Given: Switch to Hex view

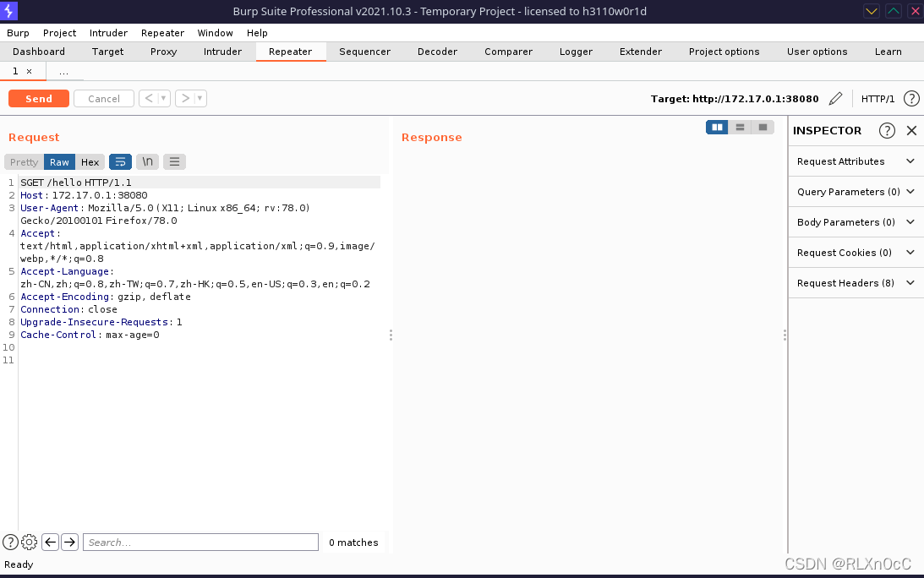Looking at the screenshot, I should pos(90,162).
